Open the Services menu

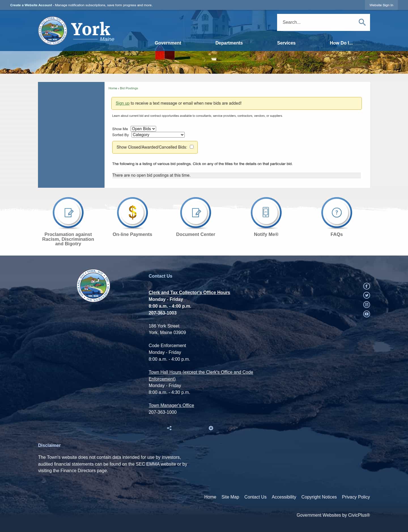tap(286, 43)
